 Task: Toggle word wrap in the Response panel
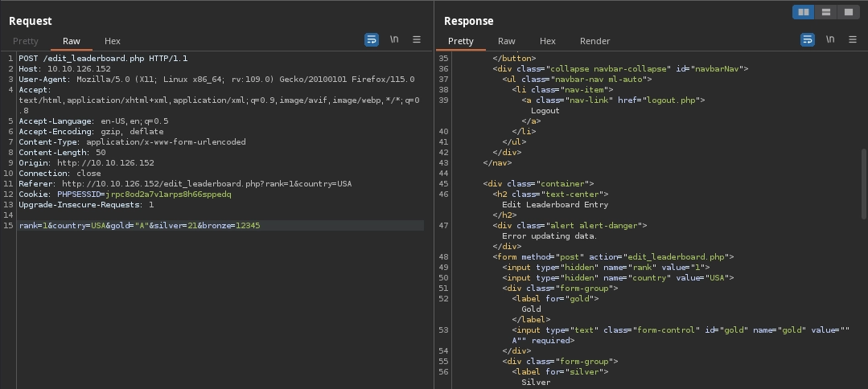click(x=807, y=39)
